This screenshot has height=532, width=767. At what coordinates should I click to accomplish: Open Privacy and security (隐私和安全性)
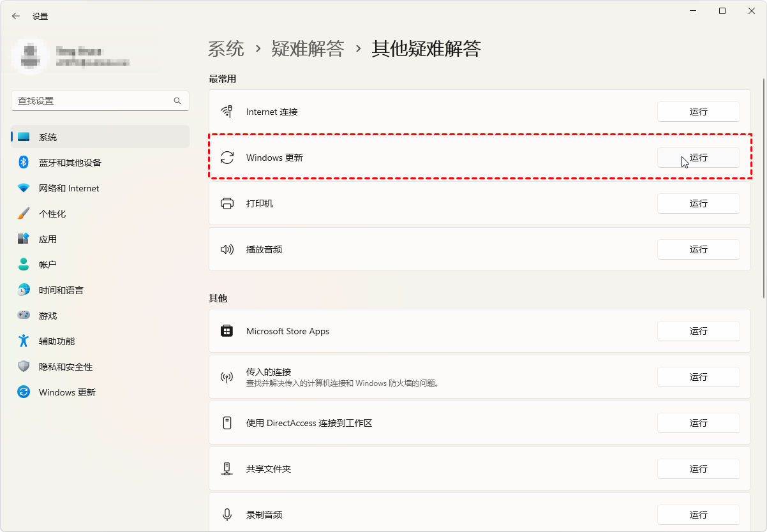(66, 367)
